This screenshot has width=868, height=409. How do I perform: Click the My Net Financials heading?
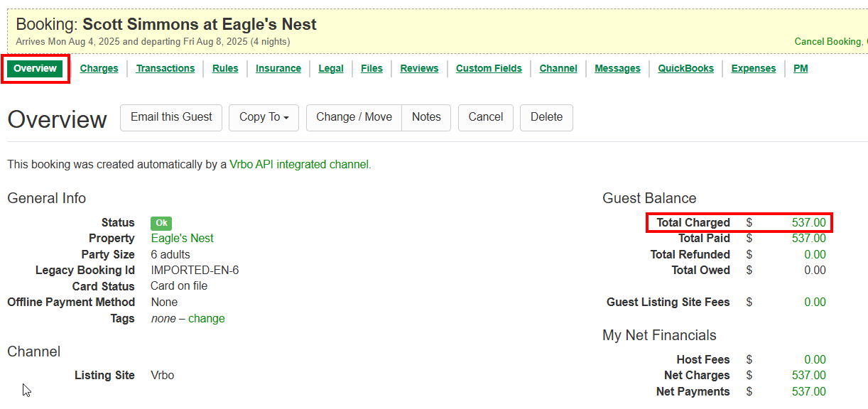pyautogui.click(x=659, y=336)
